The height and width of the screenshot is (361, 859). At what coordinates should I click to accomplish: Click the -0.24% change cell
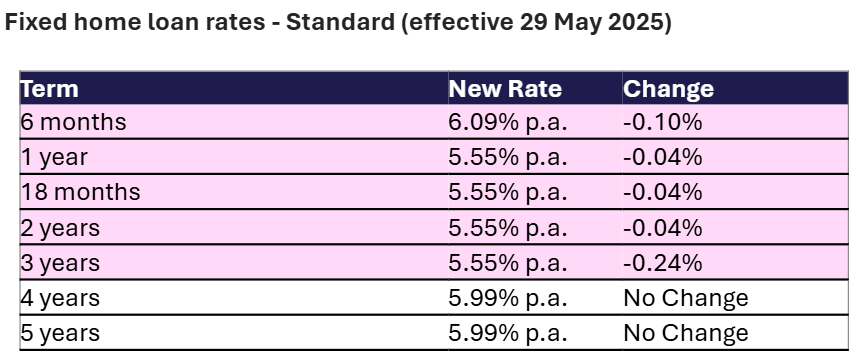735,262
